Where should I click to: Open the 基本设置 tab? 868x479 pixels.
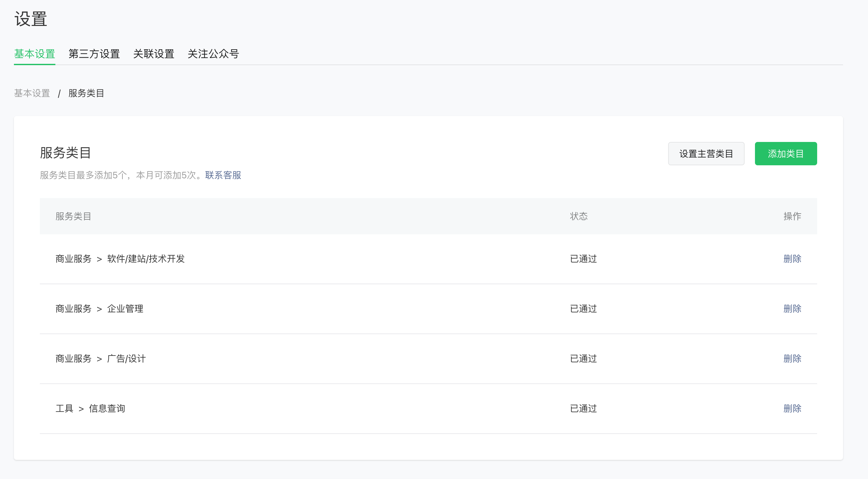(x=34, y=54)
